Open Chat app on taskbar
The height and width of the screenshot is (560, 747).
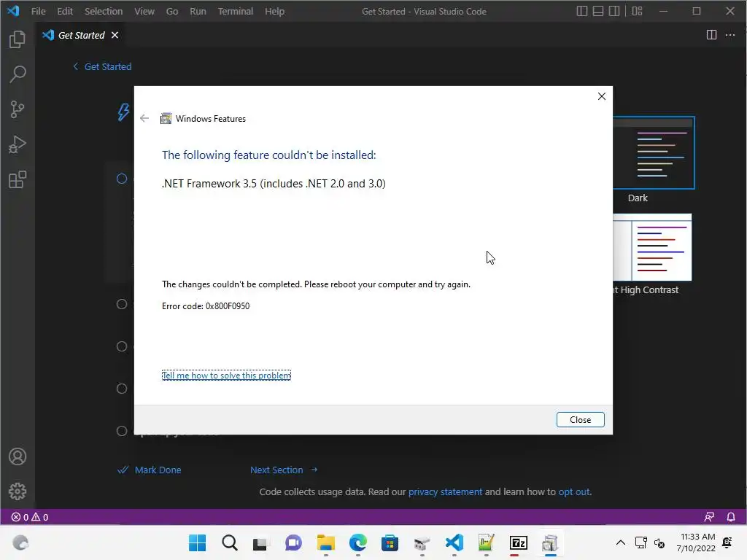[x=293, y=542]
